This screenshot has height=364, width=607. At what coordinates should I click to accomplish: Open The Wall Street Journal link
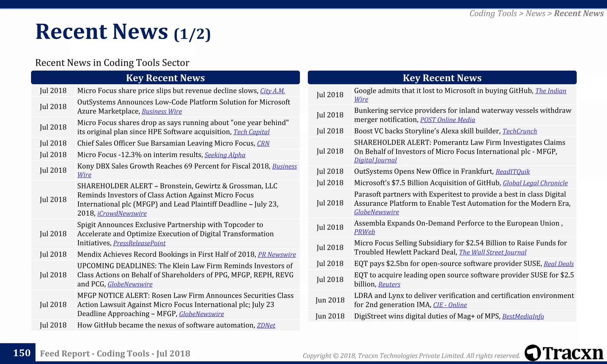(493, 252)
